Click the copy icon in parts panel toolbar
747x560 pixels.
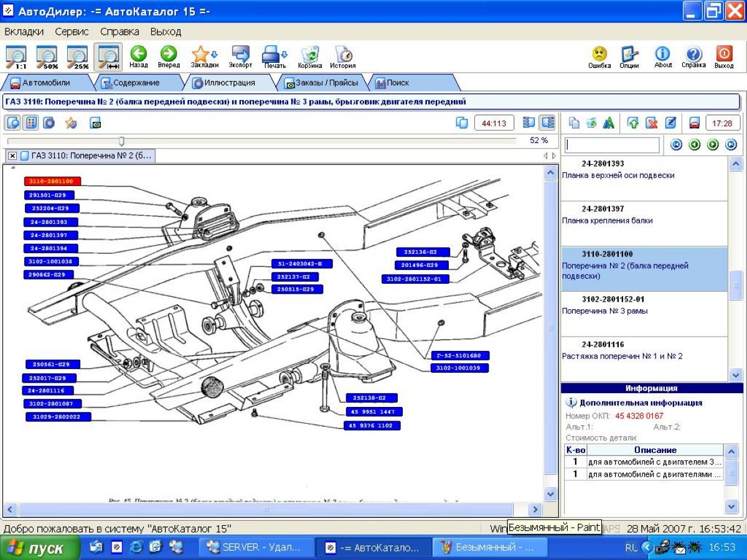pos(574,123)
